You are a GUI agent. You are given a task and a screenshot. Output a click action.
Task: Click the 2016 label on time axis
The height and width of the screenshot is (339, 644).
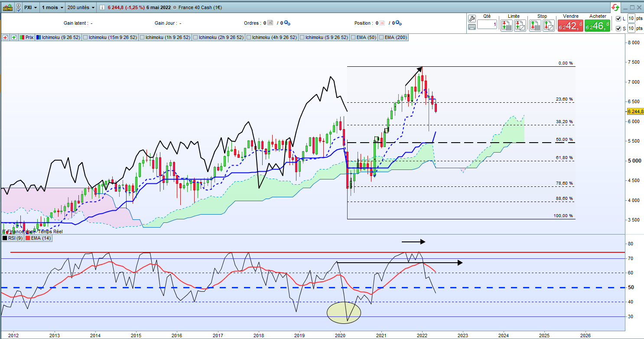(x=177, y=335)
